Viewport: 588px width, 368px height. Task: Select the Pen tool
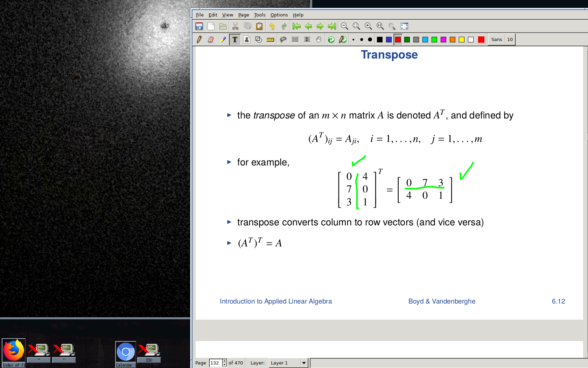point(199,40)
